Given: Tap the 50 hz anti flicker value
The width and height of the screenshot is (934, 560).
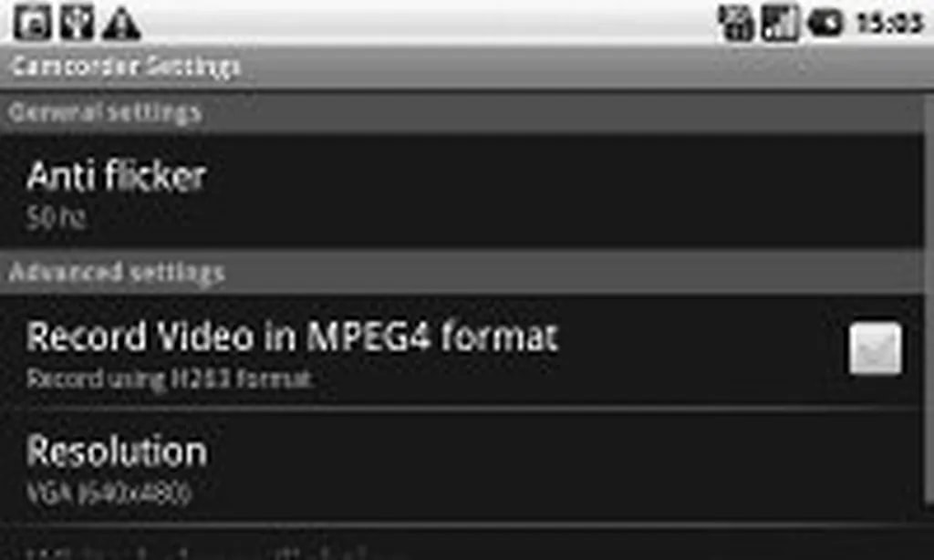Looking at the screenshot, I should [x=57, y=218].
